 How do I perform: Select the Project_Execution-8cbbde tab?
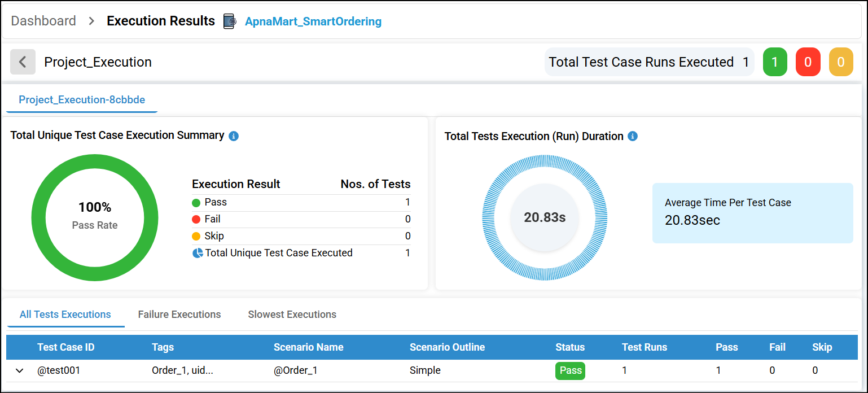[82, 100]
